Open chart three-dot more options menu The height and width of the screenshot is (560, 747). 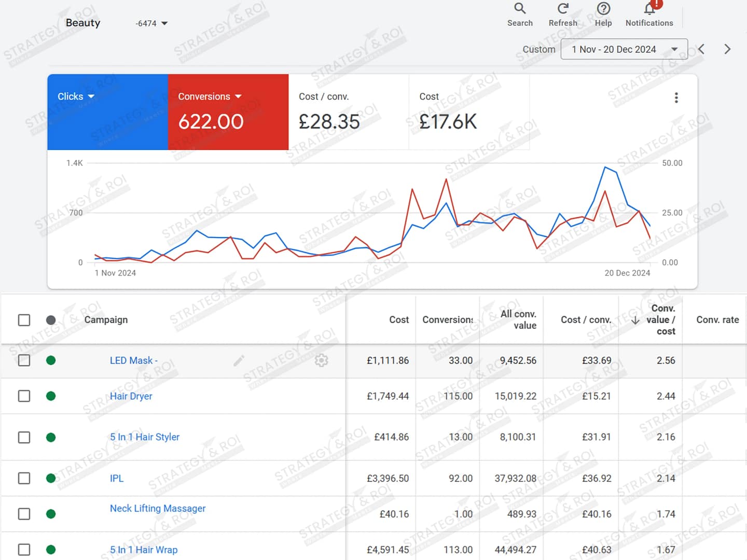tap(676, 98)
